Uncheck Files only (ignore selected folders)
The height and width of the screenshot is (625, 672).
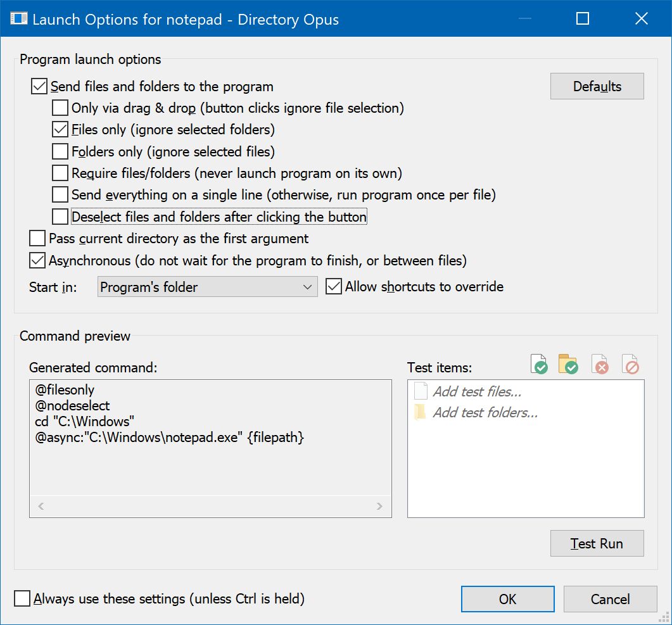click(x=60, y=129)
